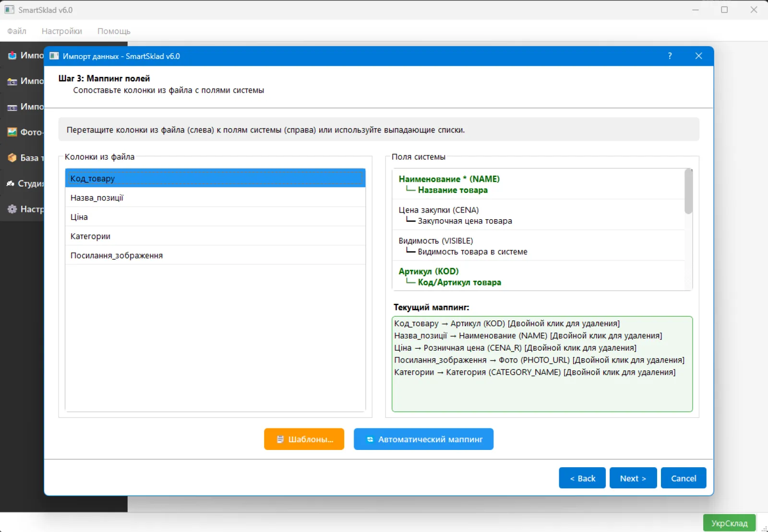768x532 pixels.
Task: Click the third Импо sidebar icon
Action: pyautogui.click(x=12, y=107)
